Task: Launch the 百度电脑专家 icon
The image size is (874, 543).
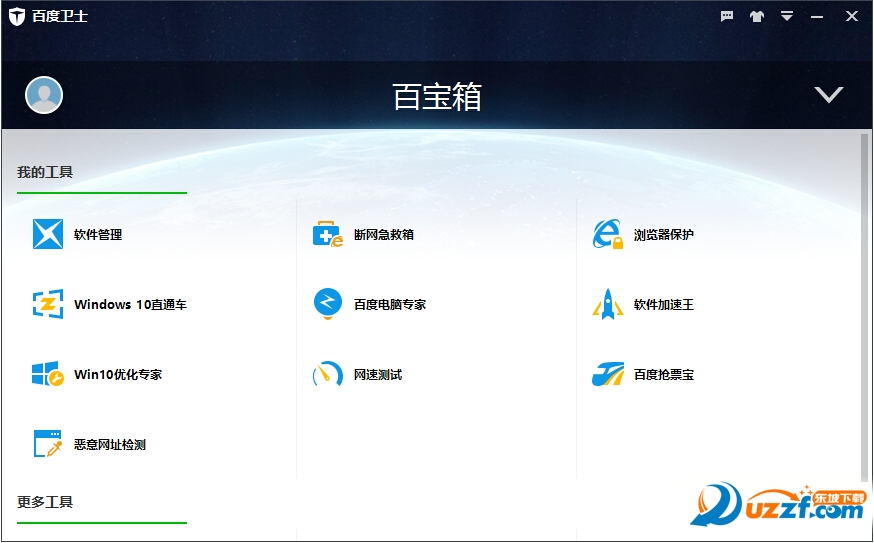Action: click(x=327, y=304)
